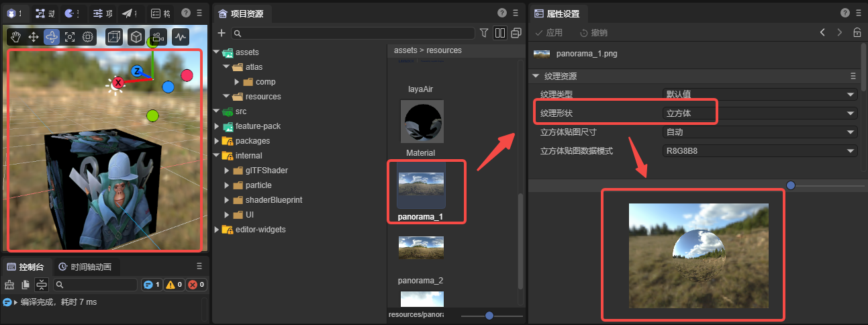Clear the console with the broom icon
The height and width of the screenshot is (325, 868).
point(9,285)
